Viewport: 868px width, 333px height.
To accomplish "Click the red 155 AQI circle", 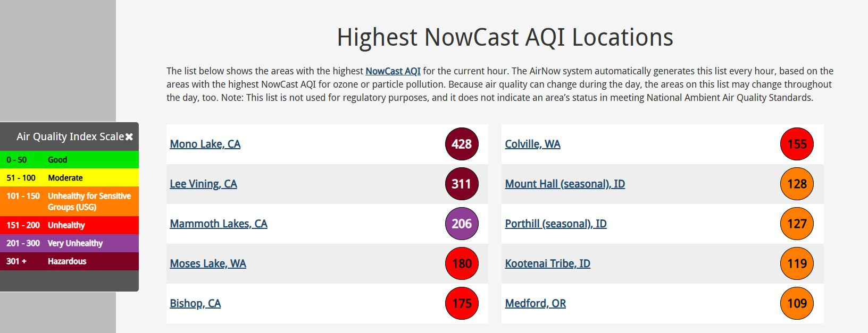I will [x=797, y=144].
